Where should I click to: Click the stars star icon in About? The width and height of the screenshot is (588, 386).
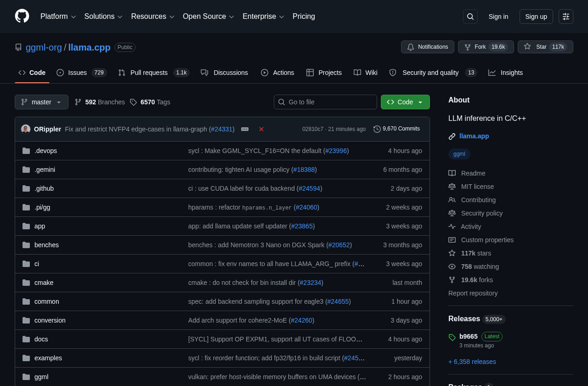(x=452, y=253)
